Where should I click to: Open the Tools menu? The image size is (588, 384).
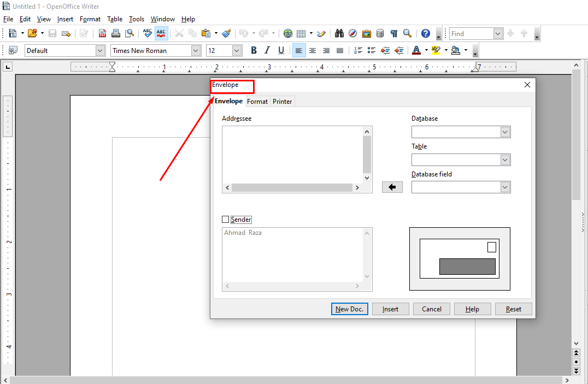[137, 19]
